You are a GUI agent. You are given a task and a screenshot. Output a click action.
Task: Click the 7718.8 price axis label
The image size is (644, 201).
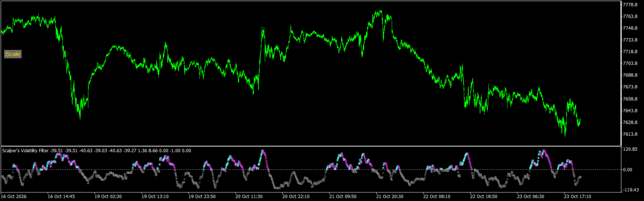630,52
